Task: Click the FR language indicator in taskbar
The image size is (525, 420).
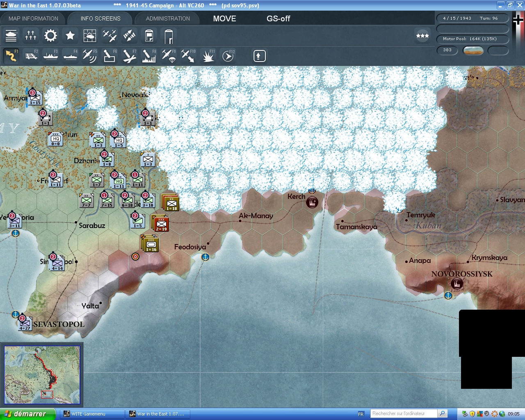Action: click(361, 414)
